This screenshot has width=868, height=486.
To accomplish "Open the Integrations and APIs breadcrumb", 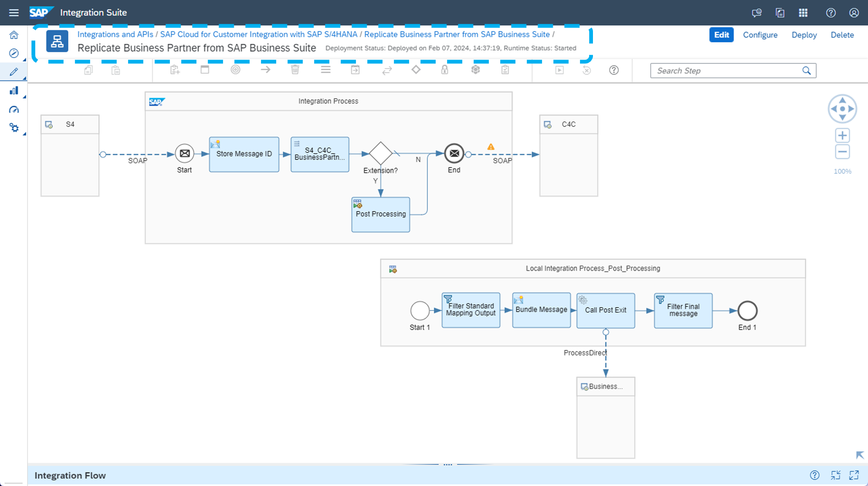I will (x=115, y=34).
